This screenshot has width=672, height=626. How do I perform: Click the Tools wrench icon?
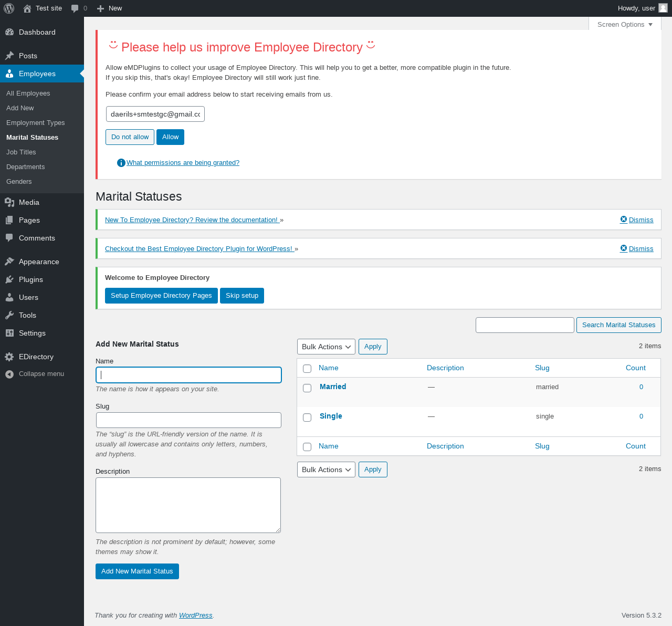point(9,315)
